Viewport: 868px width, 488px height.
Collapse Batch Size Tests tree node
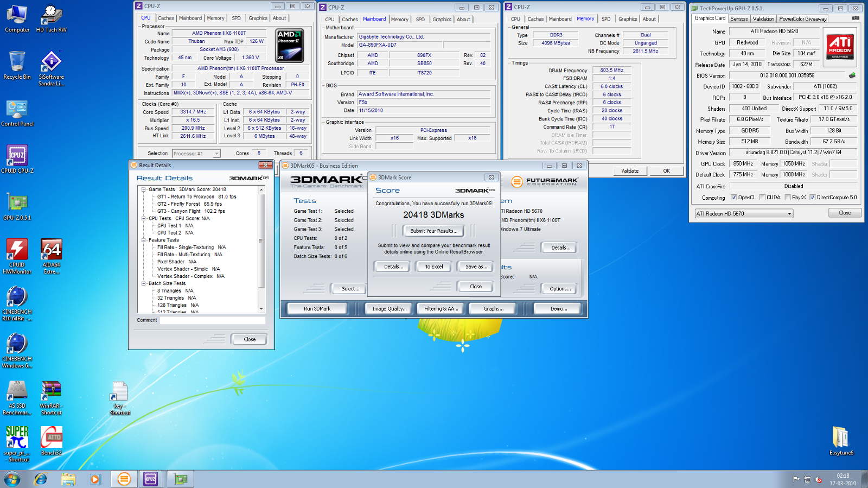(144, 283)
